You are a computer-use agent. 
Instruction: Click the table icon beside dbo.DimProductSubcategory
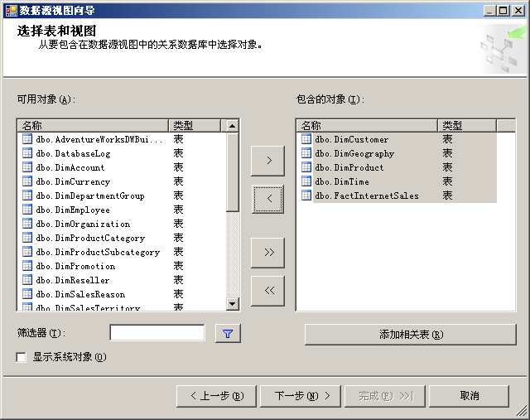27,252
